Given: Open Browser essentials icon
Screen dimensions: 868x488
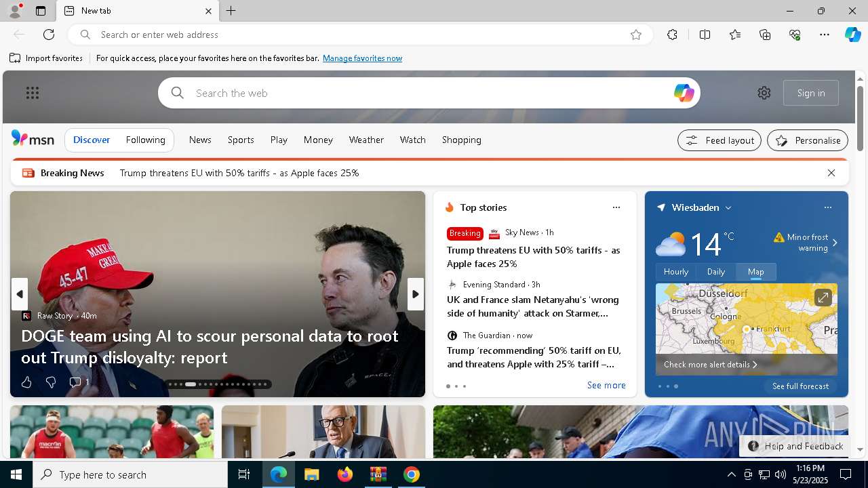Looking at the screenshot, I should pos(795,35).
